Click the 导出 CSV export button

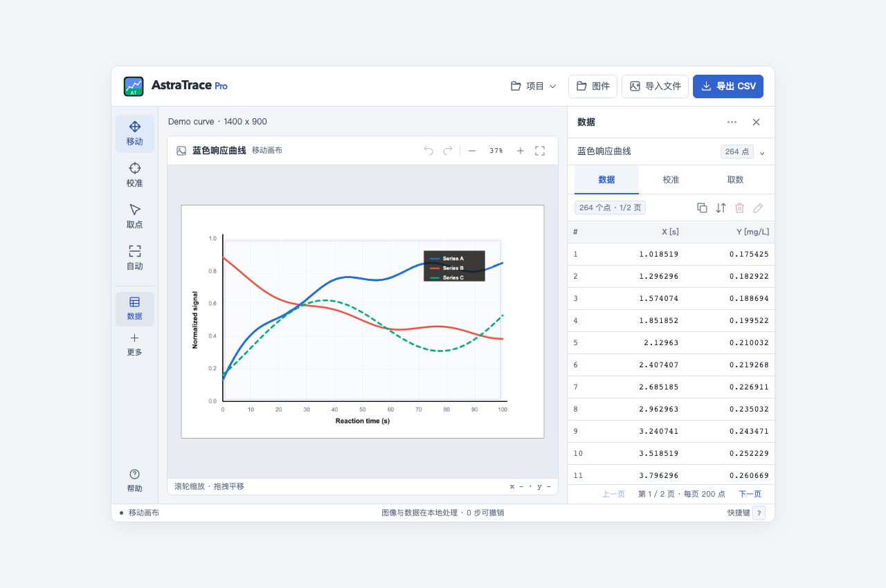(x=728, y=86)
